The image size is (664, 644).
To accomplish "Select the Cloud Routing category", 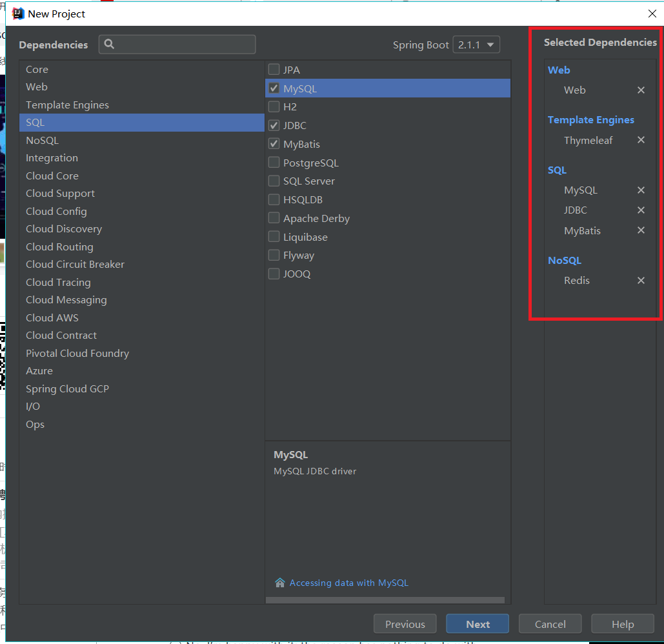I will (142, 247).
